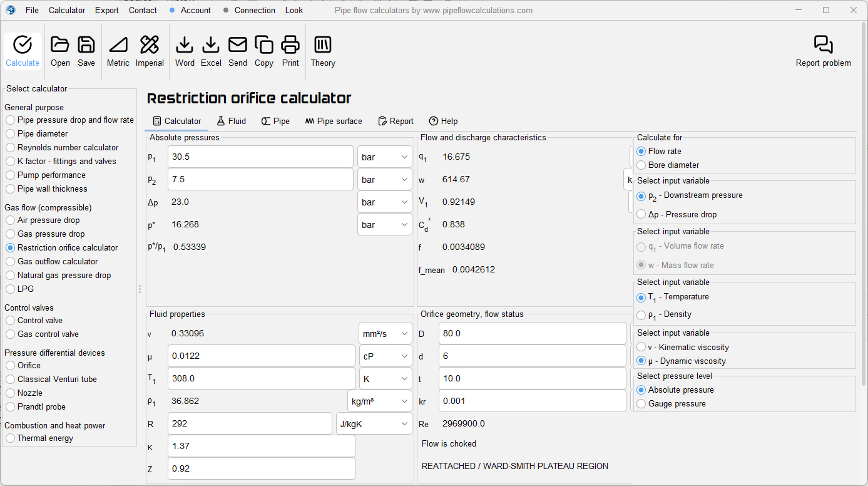
Task: Open the Help tab
Action: click(x=443, y=121)
